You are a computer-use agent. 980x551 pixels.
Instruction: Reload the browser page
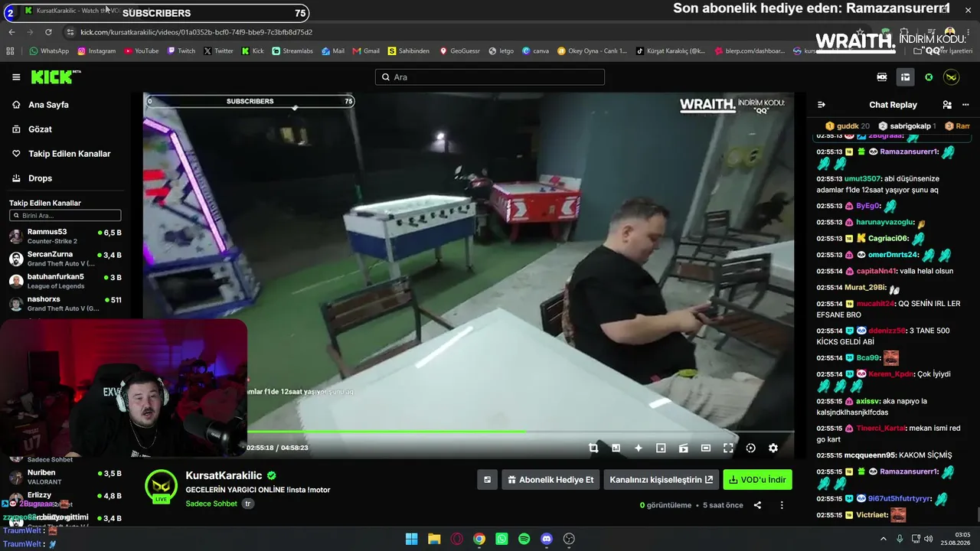[48, 32]
